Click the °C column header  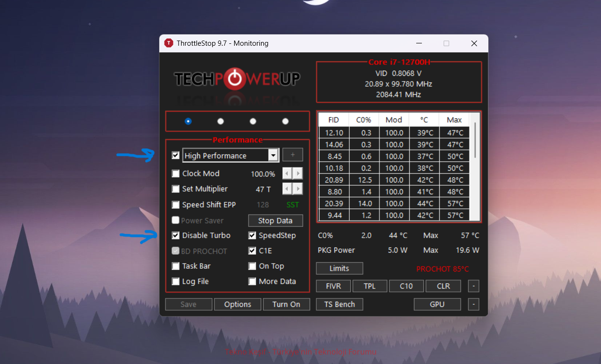point(424,120)
